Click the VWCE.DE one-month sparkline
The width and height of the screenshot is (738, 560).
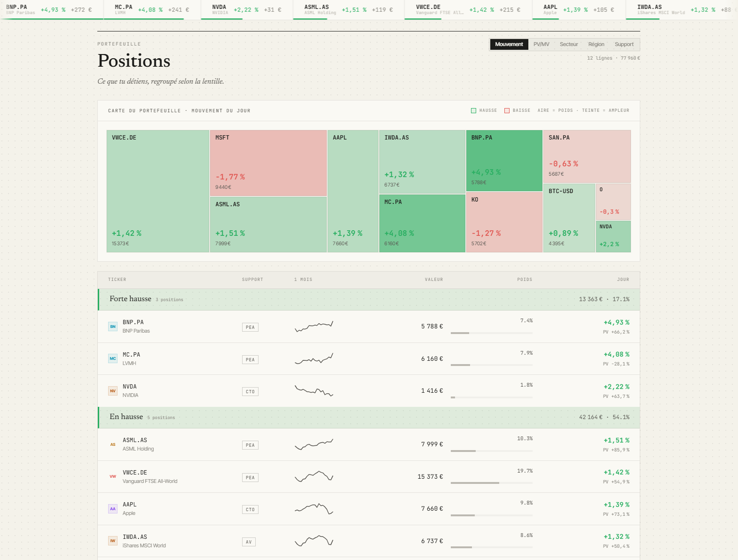[314, 476]
